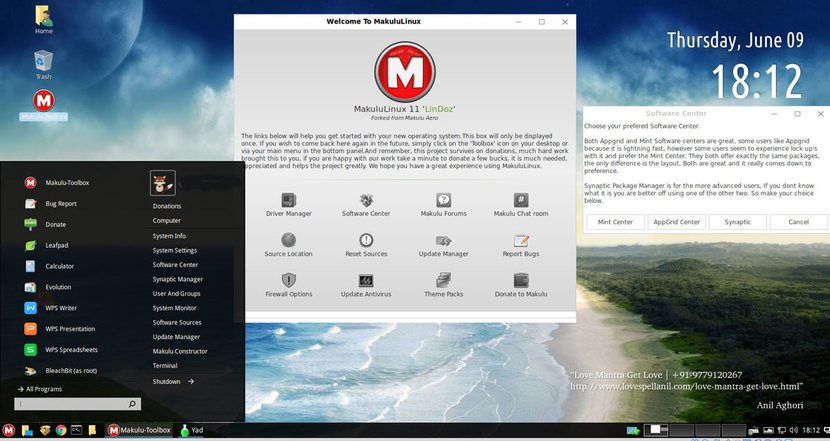Choose Synaptic Manager from the menu list

177,279
